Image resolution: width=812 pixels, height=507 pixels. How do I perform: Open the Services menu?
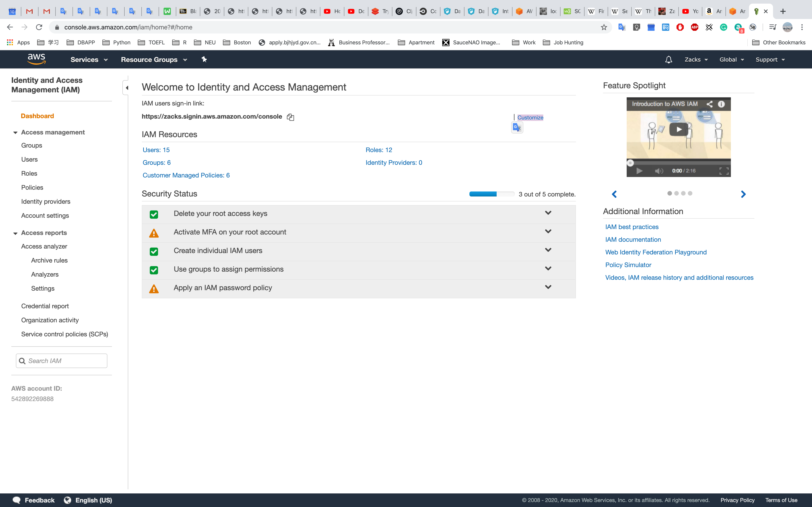pyautogui.click(x=89, y=60)
